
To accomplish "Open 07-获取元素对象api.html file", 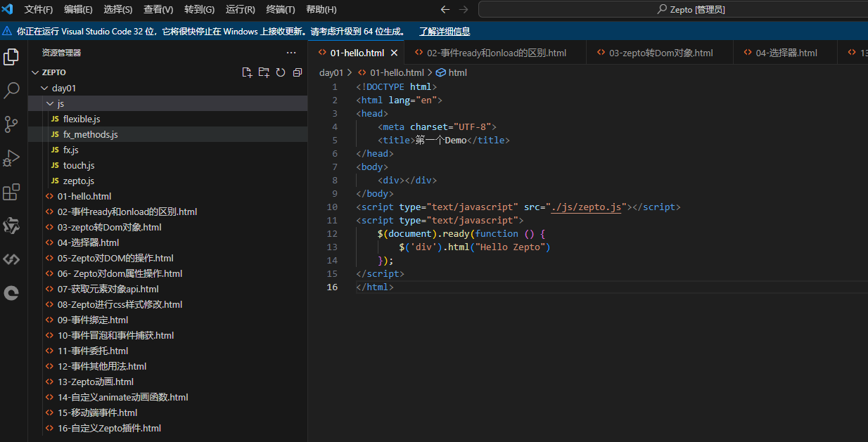I will click(x=167, y=289).
